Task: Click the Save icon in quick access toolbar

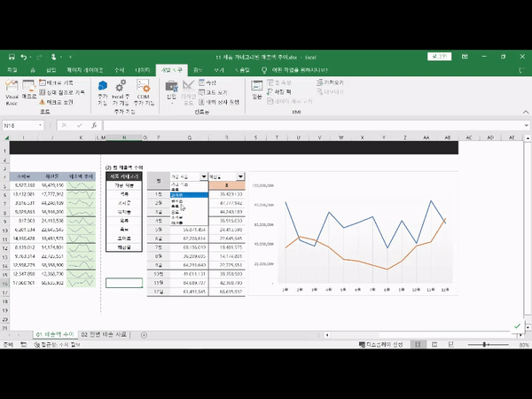Action: coord(10,56)
